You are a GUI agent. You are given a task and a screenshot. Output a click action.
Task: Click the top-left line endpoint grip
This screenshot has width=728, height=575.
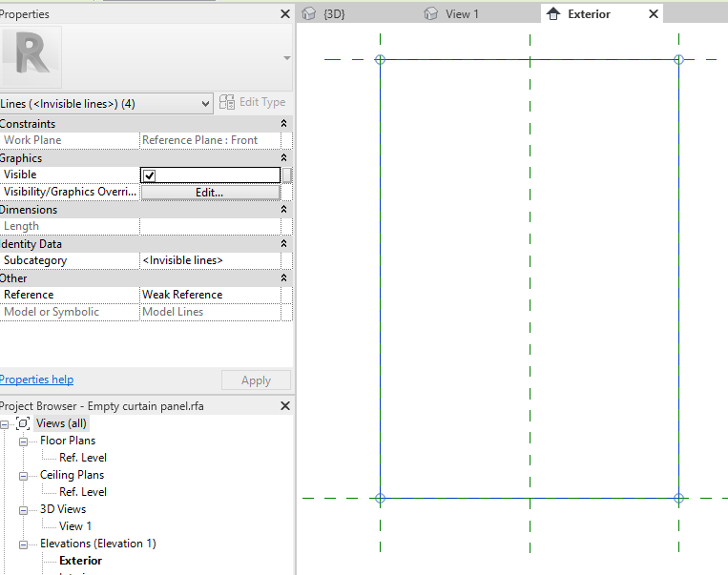click(x=381, y=59)
